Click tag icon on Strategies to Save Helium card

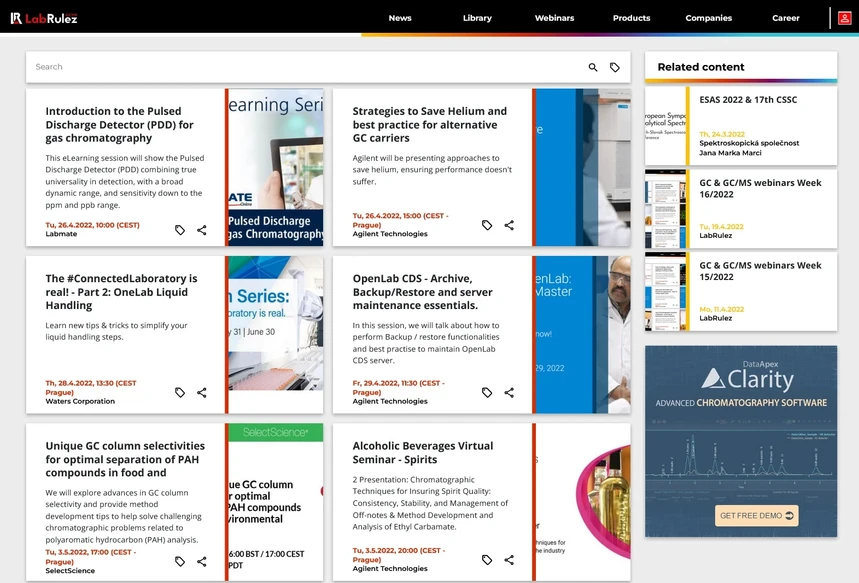coord(487,225)
